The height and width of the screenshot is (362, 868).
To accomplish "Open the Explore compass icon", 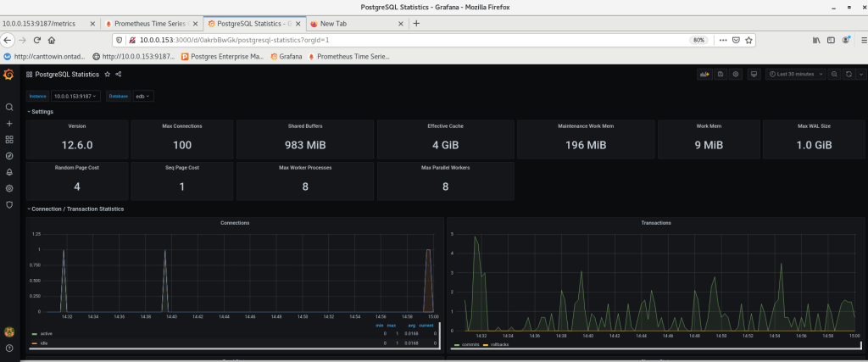I will (9, 156).
